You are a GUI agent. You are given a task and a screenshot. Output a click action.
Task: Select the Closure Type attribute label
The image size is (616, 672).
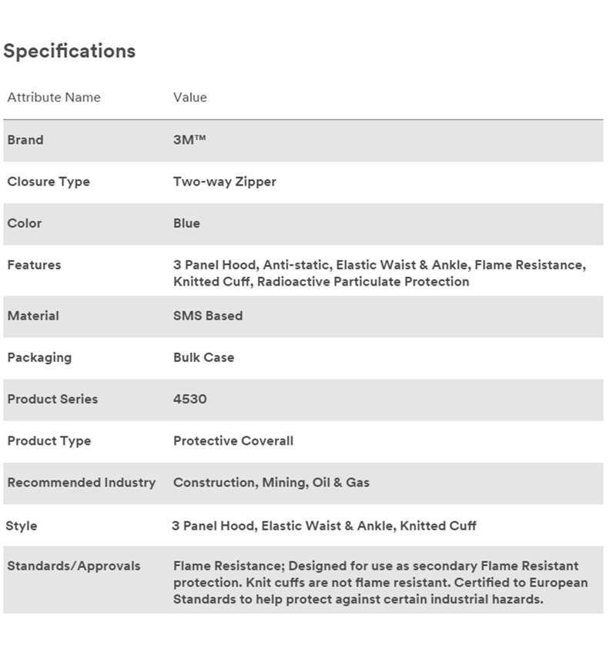pos(49,182)
